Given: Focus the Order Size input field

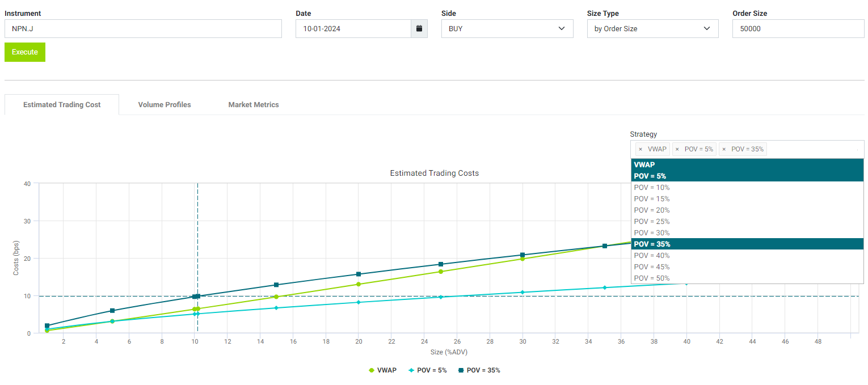Looking at the screenshot, I should [798, 28].
